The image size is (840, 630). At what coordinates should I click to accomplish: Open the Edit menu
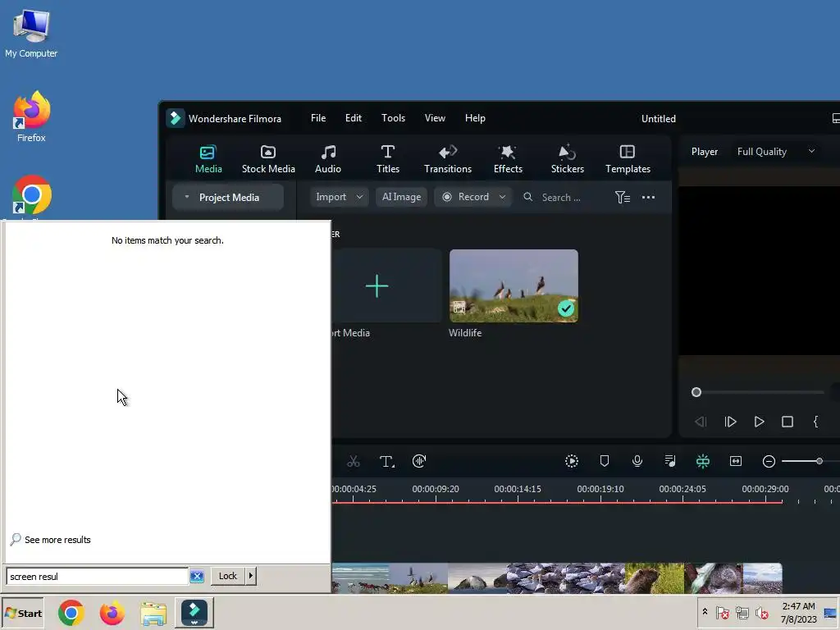353,118
